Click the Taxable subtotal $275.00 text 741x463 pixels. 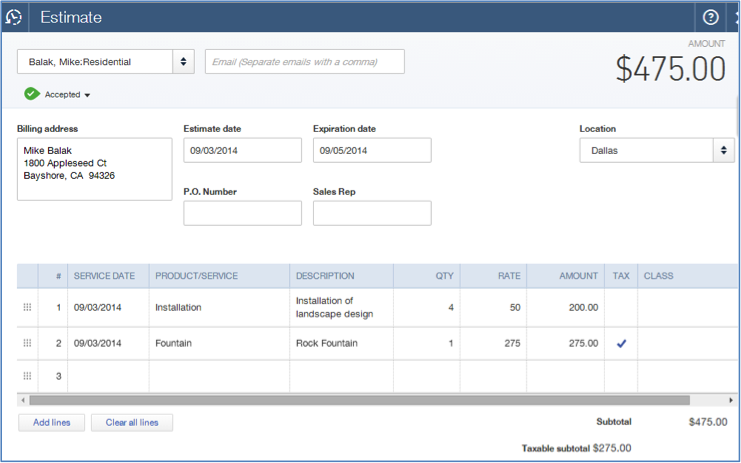pyautogui.click(x=576, y=448)
